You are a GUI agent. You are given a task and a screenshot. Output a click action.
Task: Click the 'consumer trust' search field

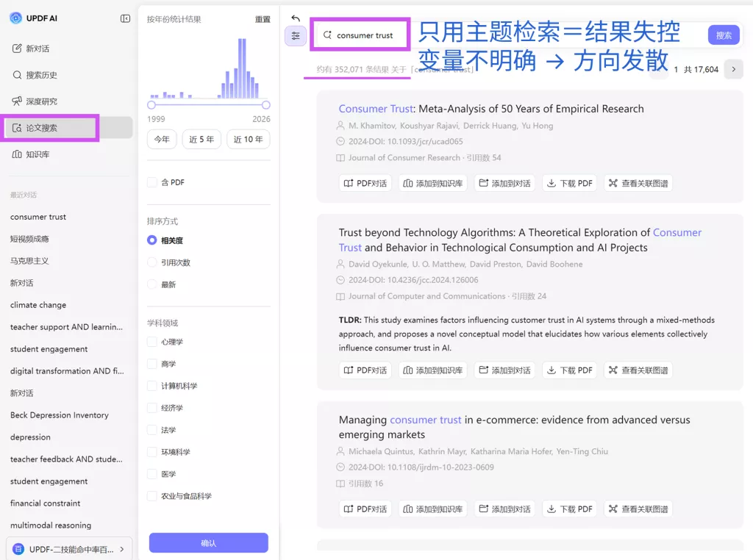click(x=364, y=35)
